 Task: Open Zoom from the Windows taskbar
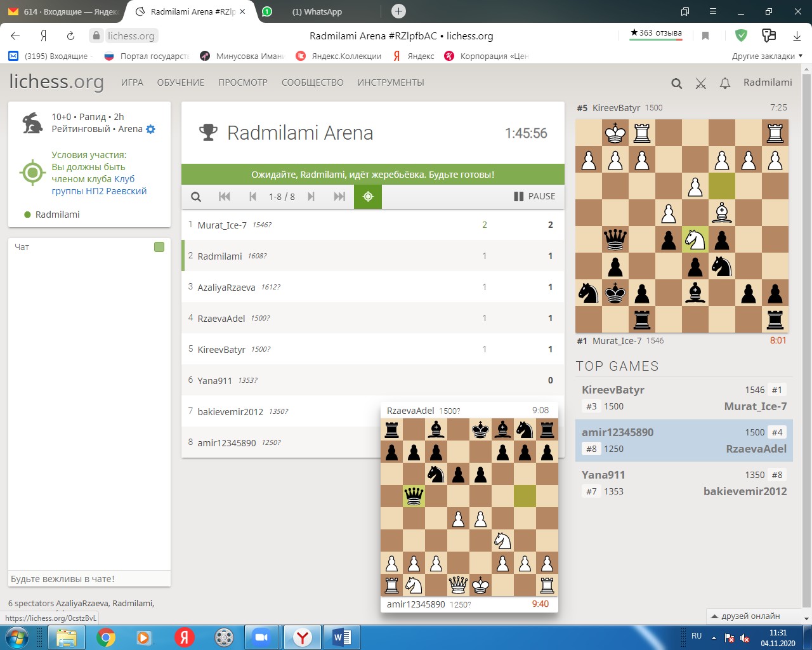(x=261, y=637)
